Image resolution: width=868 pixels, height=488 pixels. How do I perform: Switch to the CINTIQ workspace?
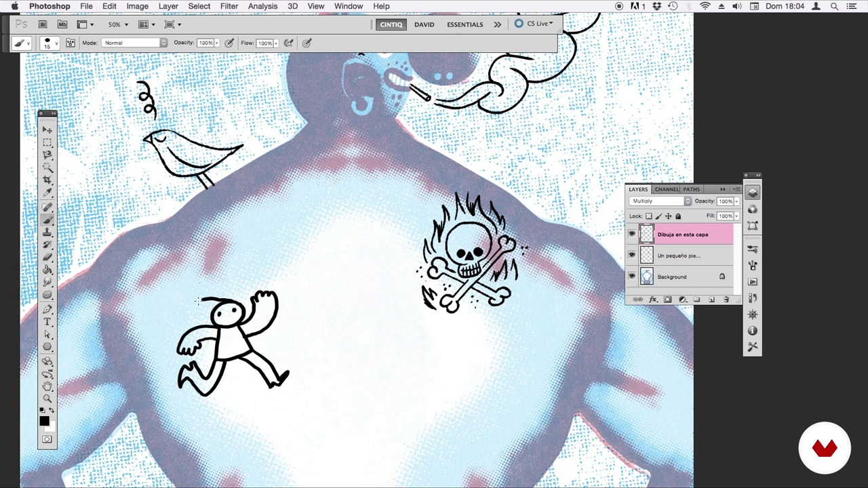pos(391,24)
